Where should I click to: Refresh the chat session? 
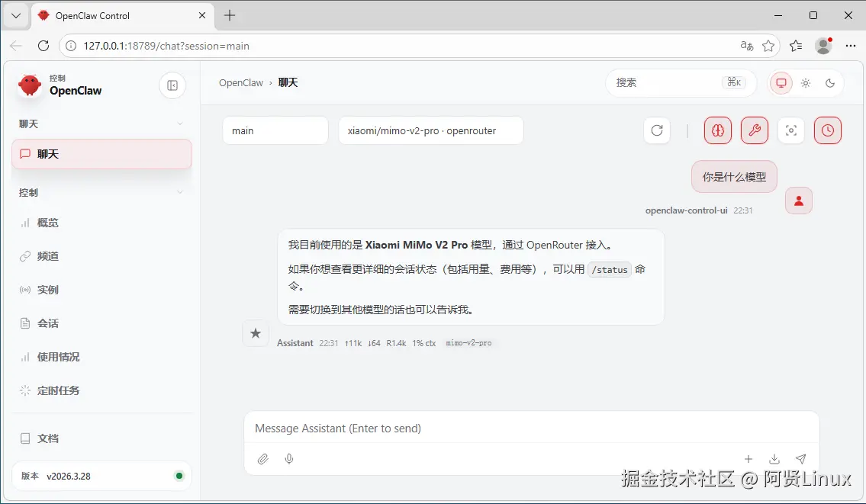pos(657,130)
